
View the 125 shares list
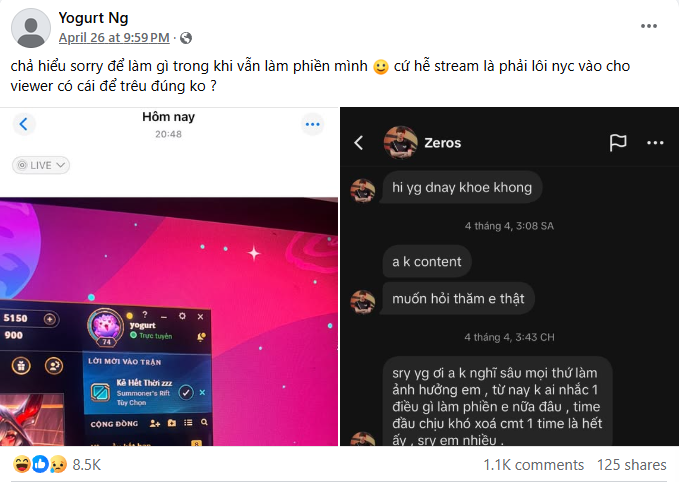click(x=632, y=465)
